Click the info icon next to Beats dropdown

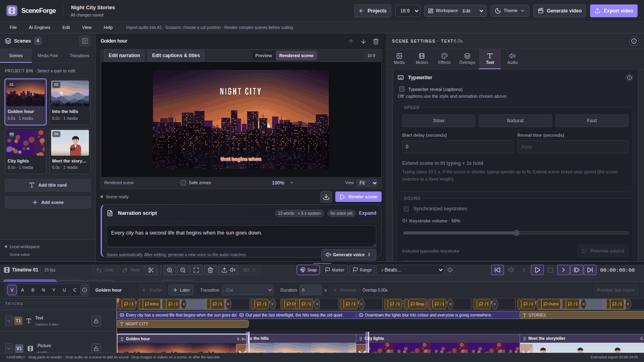(x=450, y=270)
